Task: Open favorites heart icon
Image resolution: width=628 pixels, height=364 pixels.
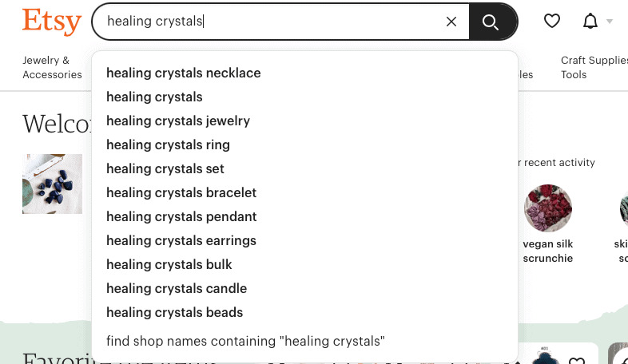Action: tap(552, 22)
